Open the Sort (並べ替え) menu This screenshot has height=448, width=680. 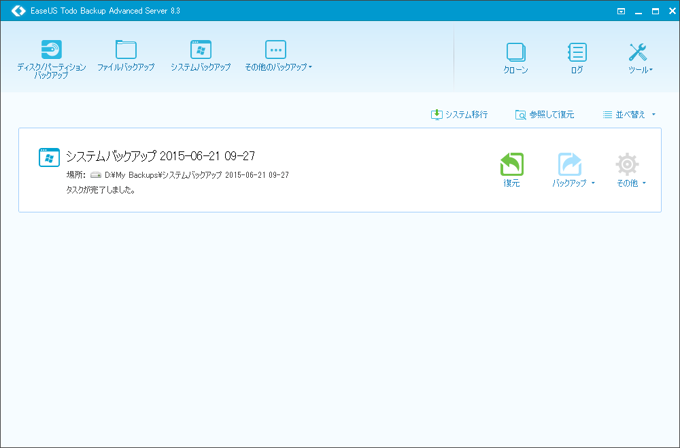(x=629, y=114)
